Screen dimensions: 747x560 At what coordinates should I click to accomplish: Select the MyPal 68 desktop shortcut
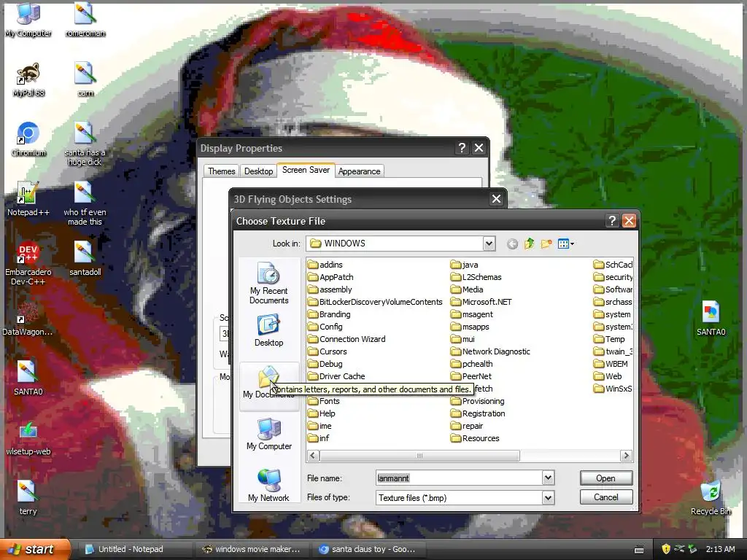[28, 80]
